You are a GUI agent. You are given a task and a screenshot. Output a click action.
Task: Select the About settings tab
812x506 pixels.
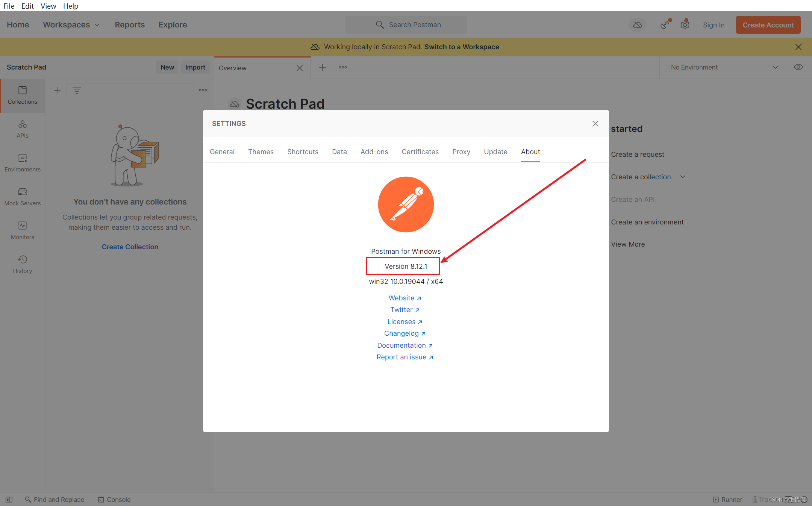(530, 151)
